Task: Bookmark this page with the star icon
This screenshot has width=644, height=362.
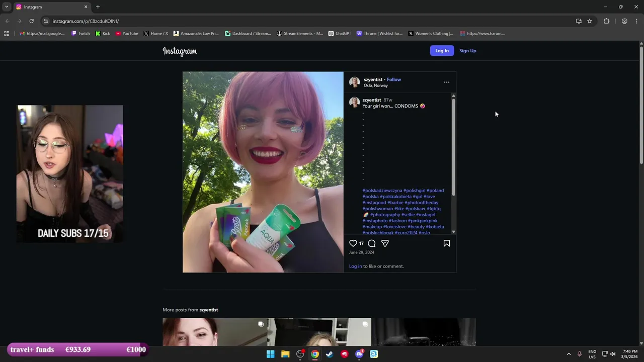Action: coord(590,21)
